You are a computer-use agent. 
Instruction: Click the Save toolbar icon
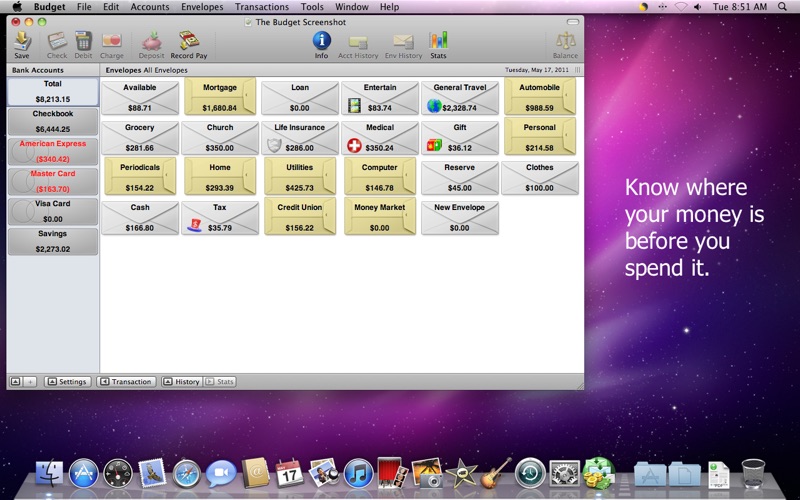(22, 44)
